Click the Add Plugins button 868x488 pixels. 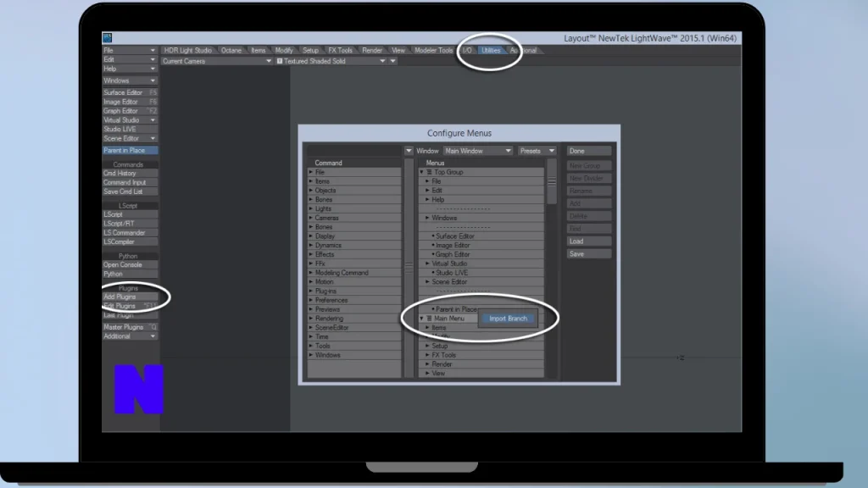130,297
